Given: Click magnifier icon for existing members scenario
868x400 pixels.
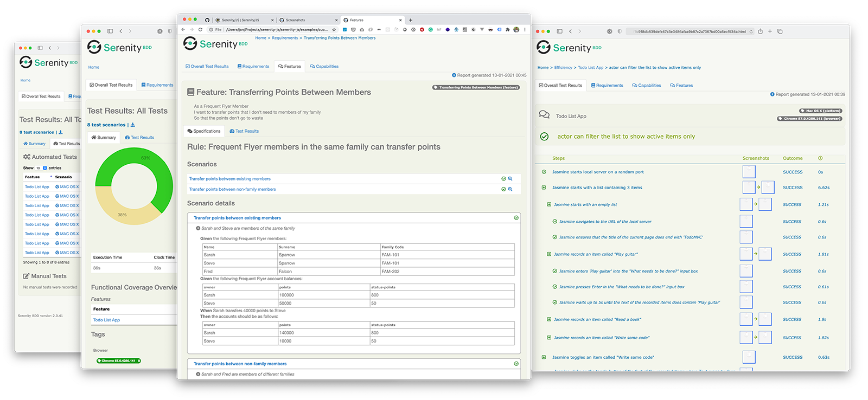Looking at the screenshot, I should click(x=510, y=179).
